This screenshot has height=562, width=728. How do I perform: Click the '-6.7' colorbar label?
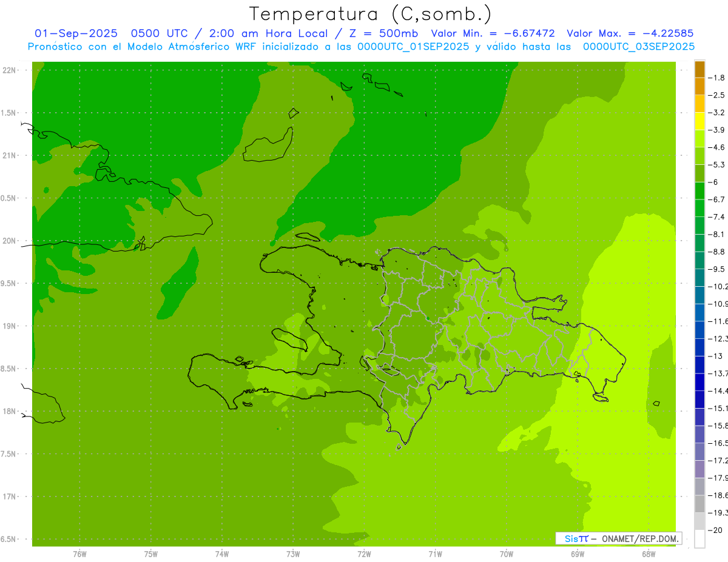click(717, 199)
